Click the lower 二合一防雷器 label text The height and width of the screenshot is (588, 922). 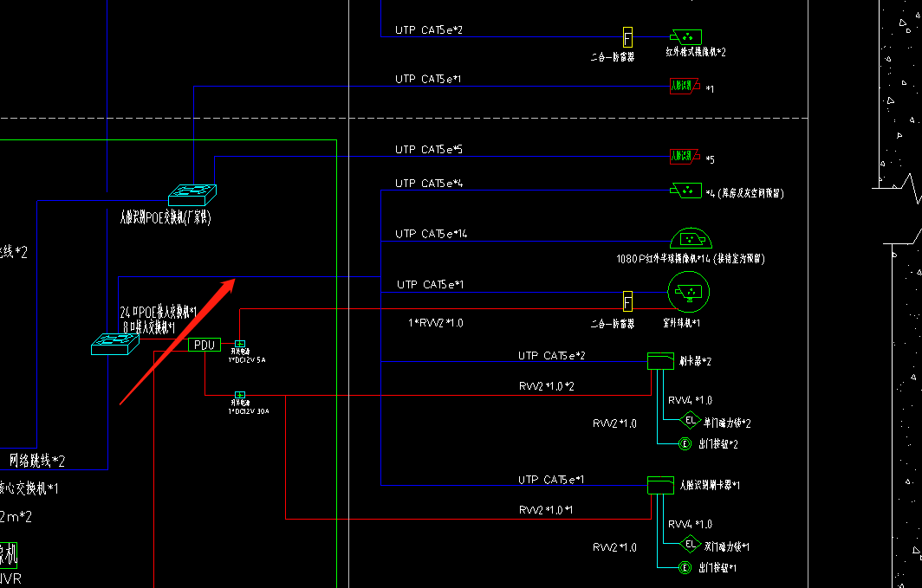[x=612, y=324]
